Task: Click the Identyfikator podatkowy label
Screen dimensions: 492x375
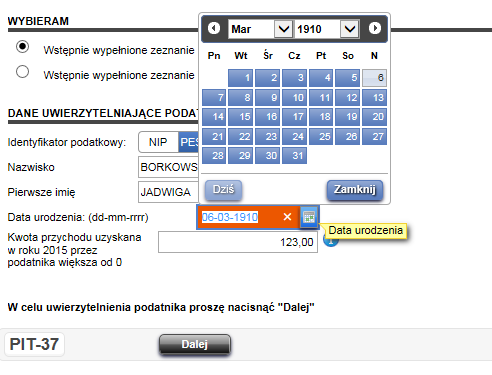Action: click(x=67, y=142)
